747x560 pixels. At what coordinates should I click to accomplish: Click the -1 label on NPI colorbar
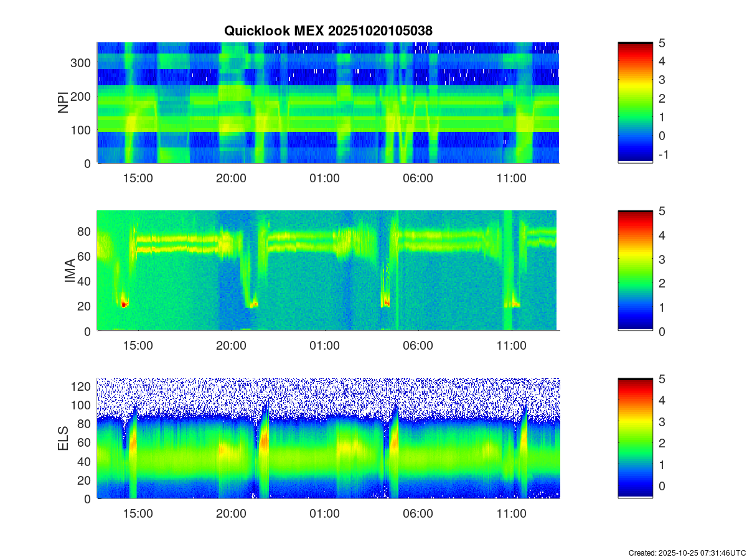pyautogui.click(x=664, y=154)
